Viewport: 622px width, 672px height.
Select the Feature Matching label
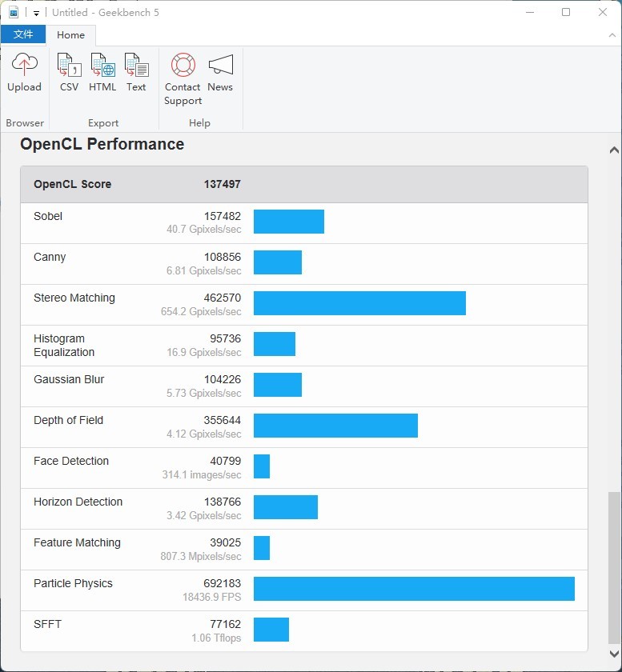point(77,542)
